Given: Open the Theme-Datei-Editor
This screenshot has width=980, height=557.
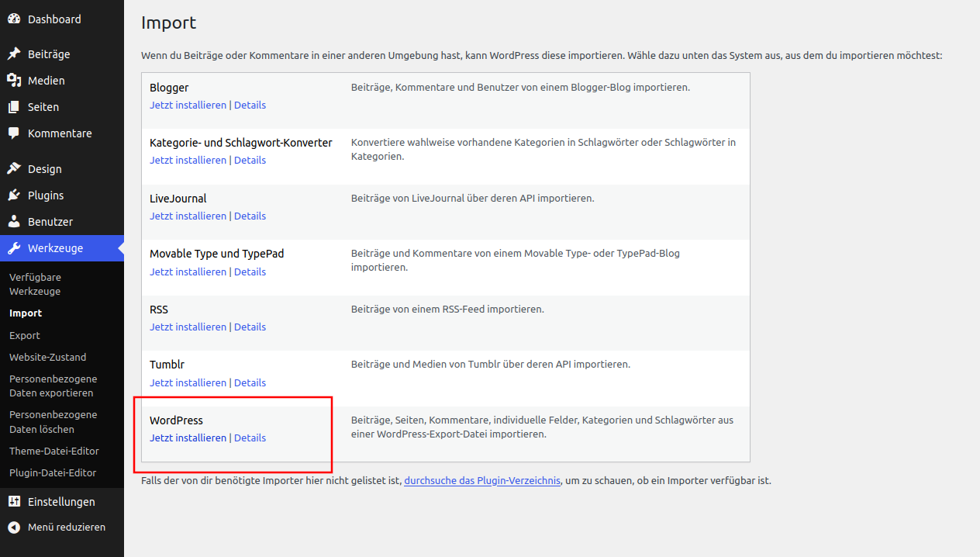Looking at the screenshot, I should [x=54, y=451].
